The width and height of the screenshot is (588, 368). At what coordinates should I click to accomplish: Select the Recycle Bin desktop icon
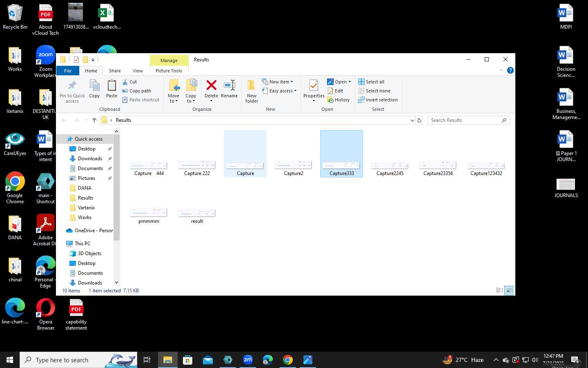click(x=15, y=17)
